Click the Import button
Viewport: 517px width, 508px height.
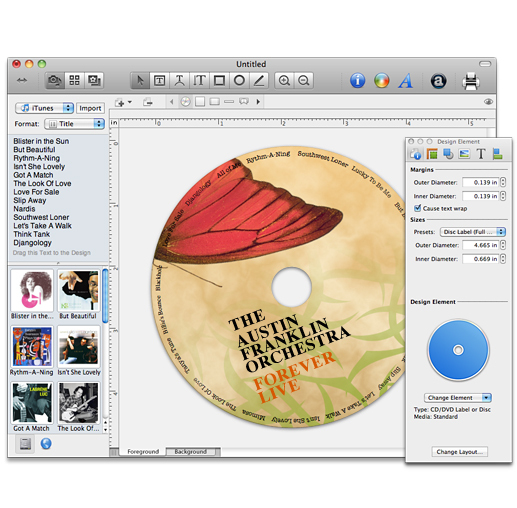(x=90, y=108)
